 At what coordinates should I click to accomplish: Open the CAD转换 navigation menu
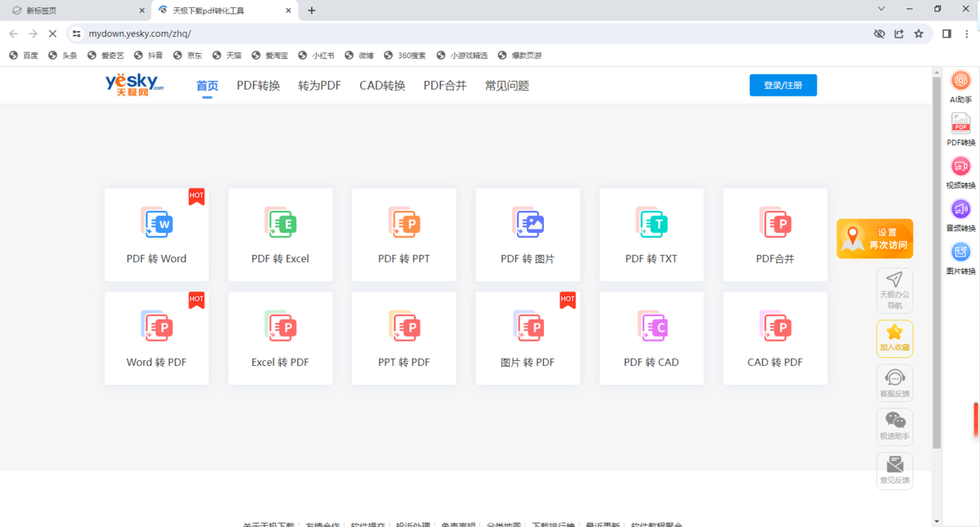[382, 85]
